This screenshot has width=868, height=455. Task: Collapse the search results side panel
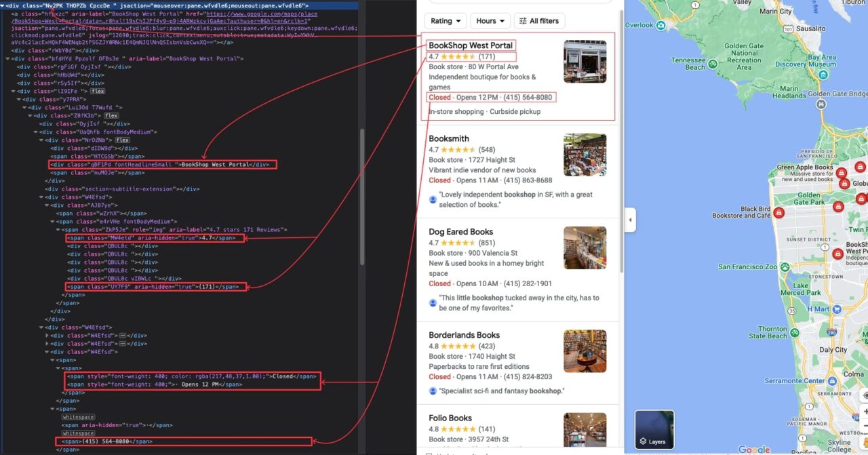[629, 220]
